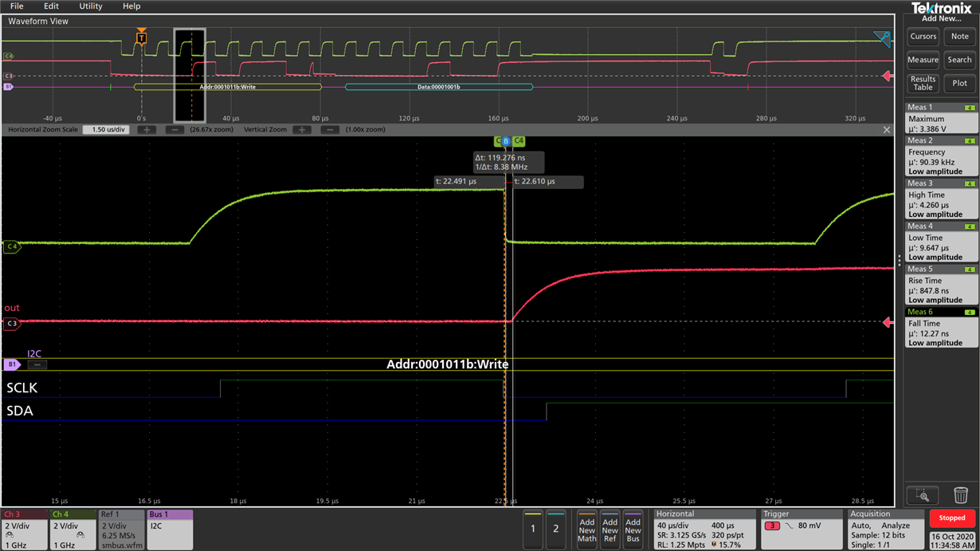
Task: Turn on channel 2 button
Action: pos(556,528)
